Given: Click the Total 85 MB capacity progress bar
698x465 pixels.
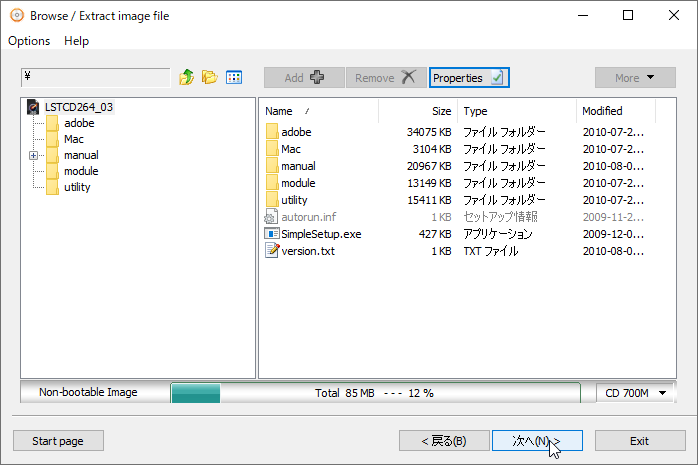Looking at the screenshot, I should point(376,393).
